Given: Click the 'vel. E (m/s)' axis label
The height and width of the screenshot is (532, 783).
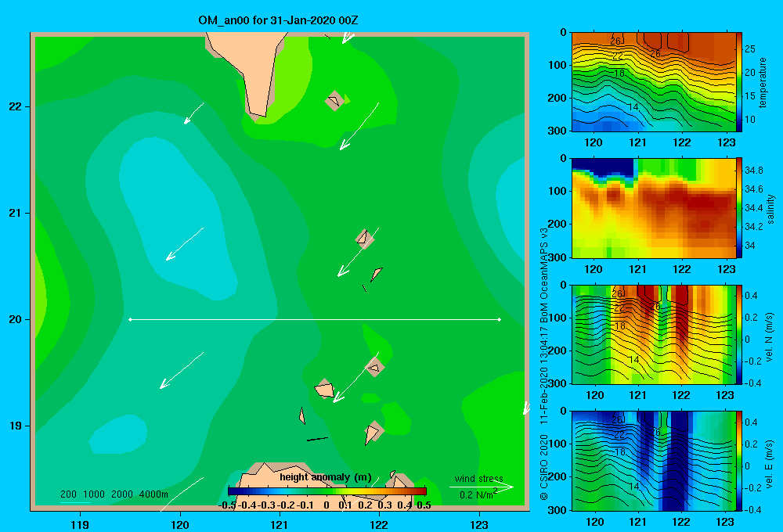Looking at the screenshot, I should coord(770,464).
